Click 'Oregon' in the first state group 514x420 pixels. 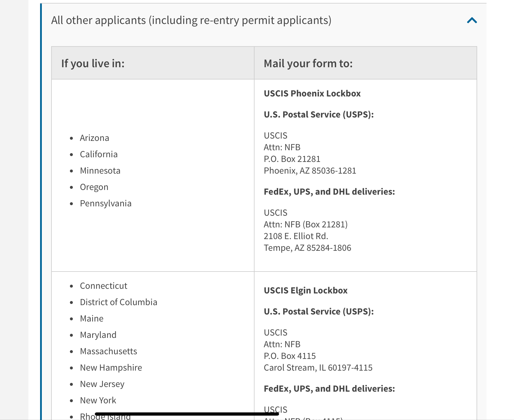pyautogui.click(x=94, y=187)
